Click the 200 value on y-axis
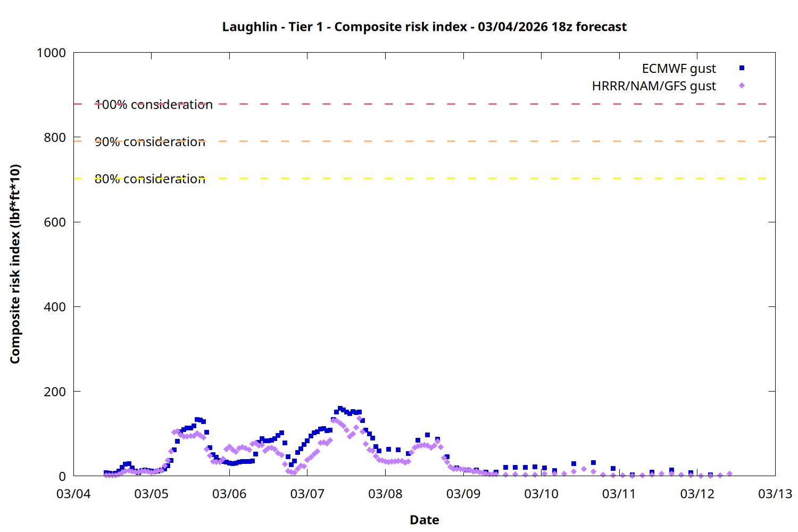 [55, 392]
